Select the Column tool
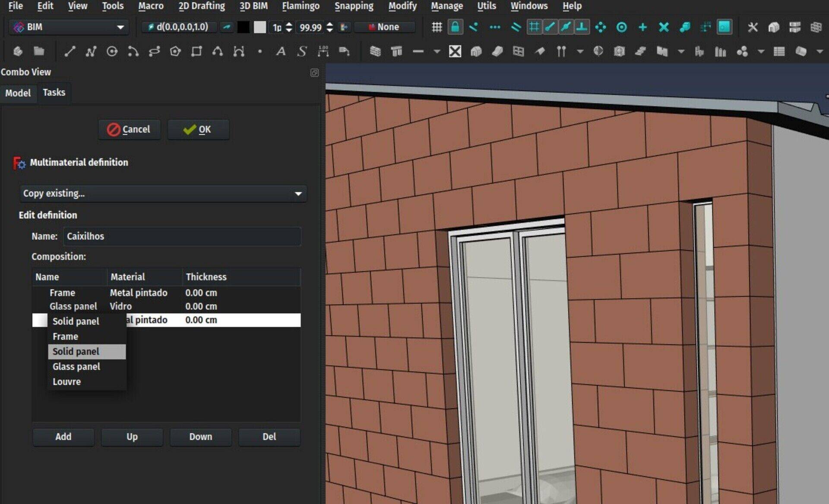 coord(396,52)
